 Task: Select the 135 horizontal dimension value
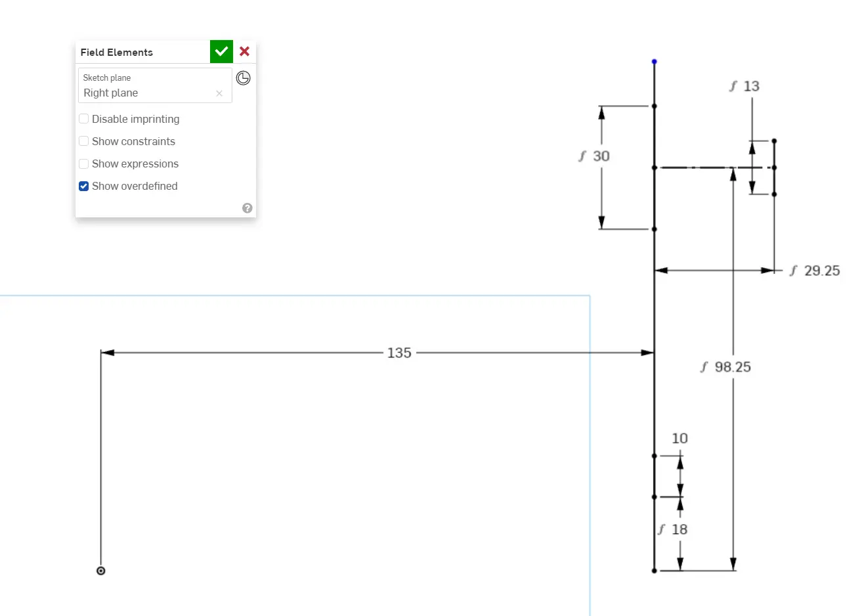(399, 353)
